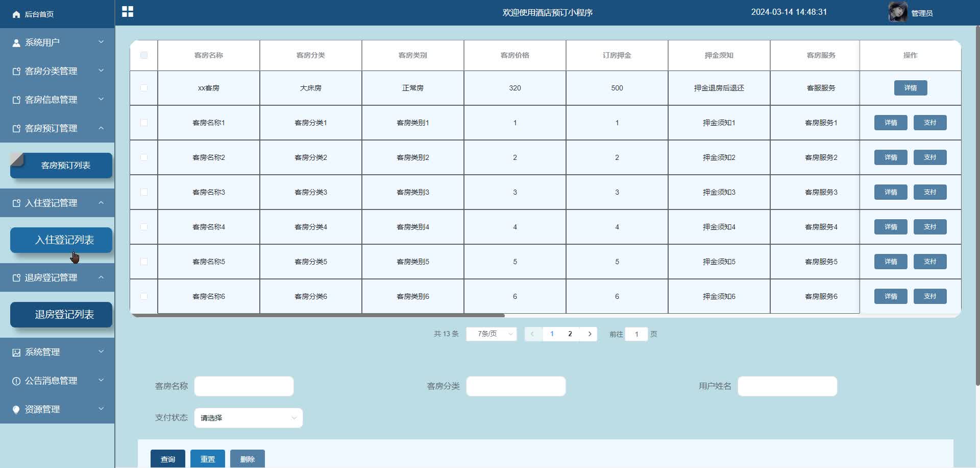Screen dimensions: 980x468
Task: Check the box for row 客房名称3
Action: click(144, 192)
